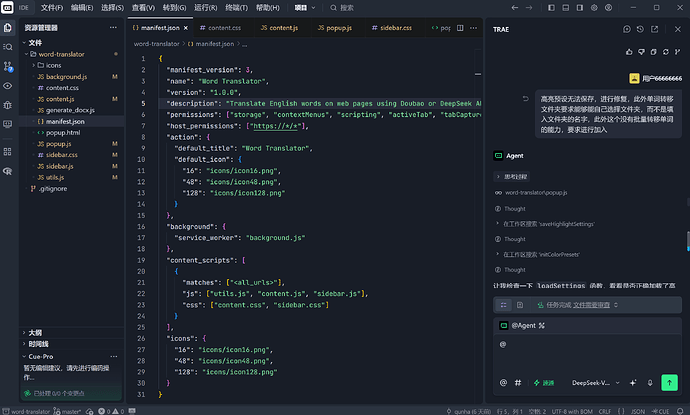This screenshot has height=415, width=690.
Task: Open the Search activity bar icon
Action: click(x=8, y=47)
